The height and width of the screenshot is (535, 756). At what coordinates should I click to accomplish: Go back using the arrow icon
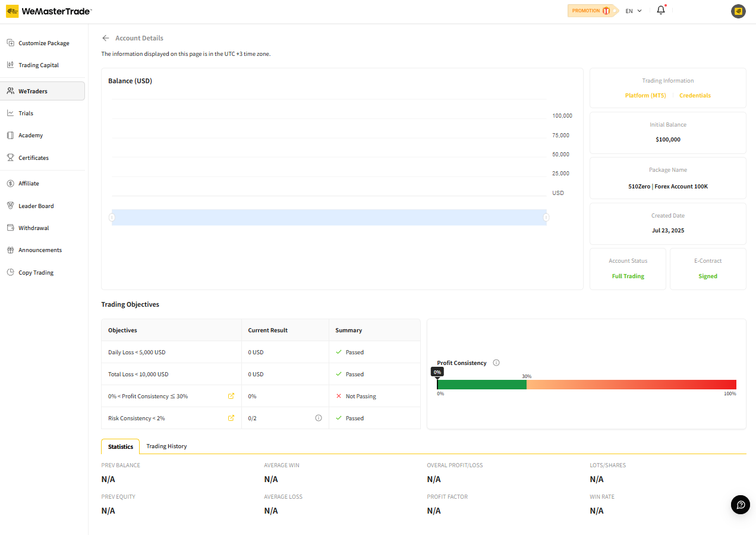coord(106,38)
